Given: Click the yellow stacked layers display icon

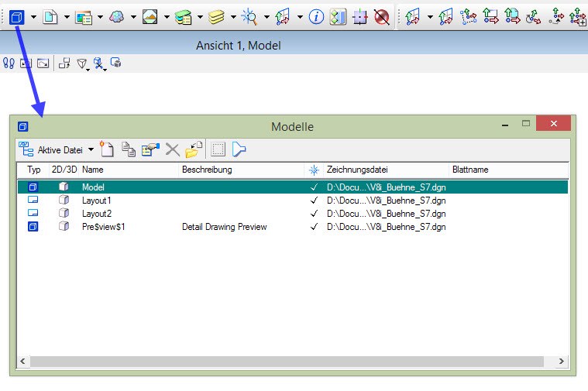Looking at the screenshot, I should tap(216, 17).
